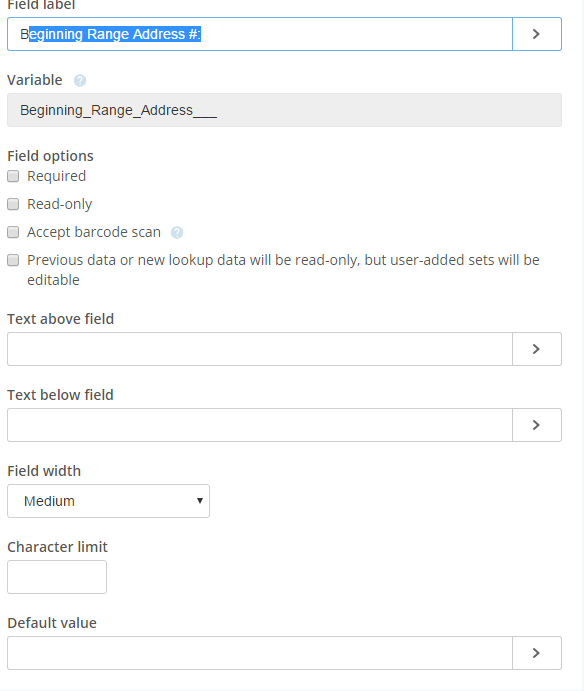Focus the Text above field input
584x691 pixels.
(x=260, y=349)
